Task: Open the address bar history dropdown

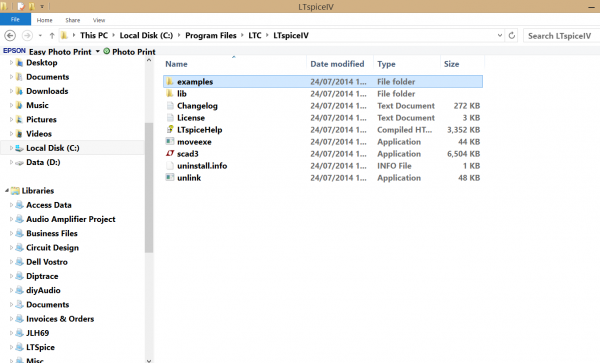Action: [500, 36]
